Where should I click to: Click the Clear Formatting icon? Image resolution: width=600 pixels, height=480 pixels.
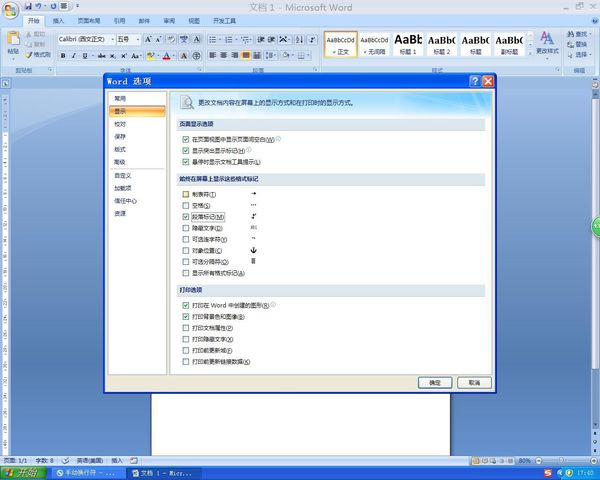[x=171, y=39]
